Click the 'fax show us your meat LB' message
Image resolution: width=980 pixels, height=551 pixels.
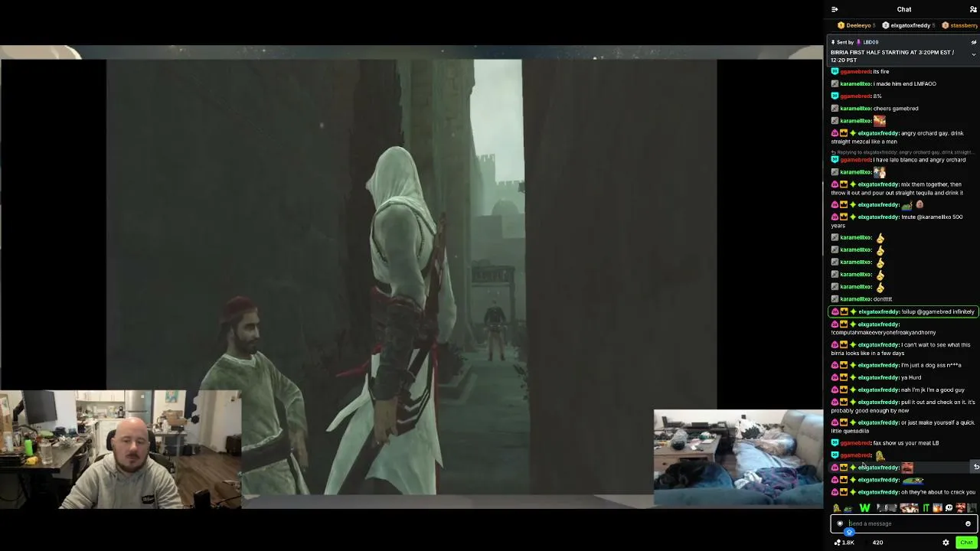906,443
